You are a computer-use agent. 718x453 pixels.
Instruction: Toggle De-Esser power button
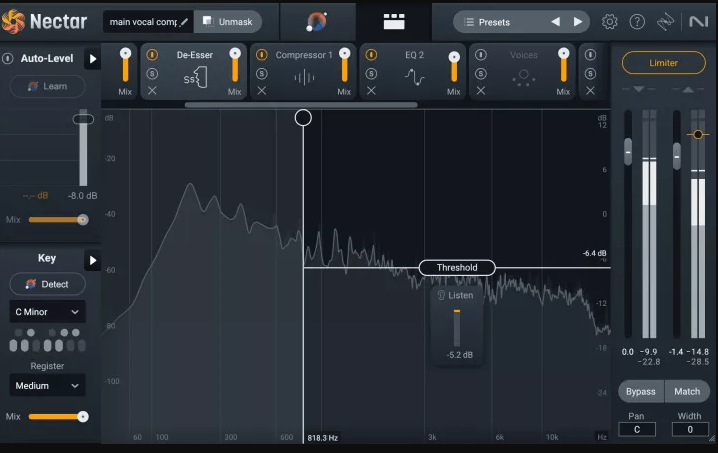[152, 55]
